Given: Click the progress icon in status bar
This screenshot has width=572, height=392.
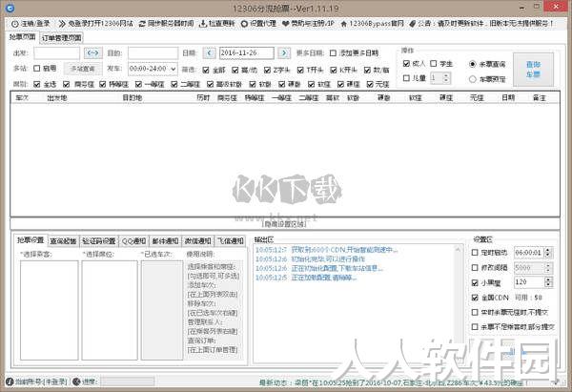Looking at the screenshot, I should (x=76, y=382).
